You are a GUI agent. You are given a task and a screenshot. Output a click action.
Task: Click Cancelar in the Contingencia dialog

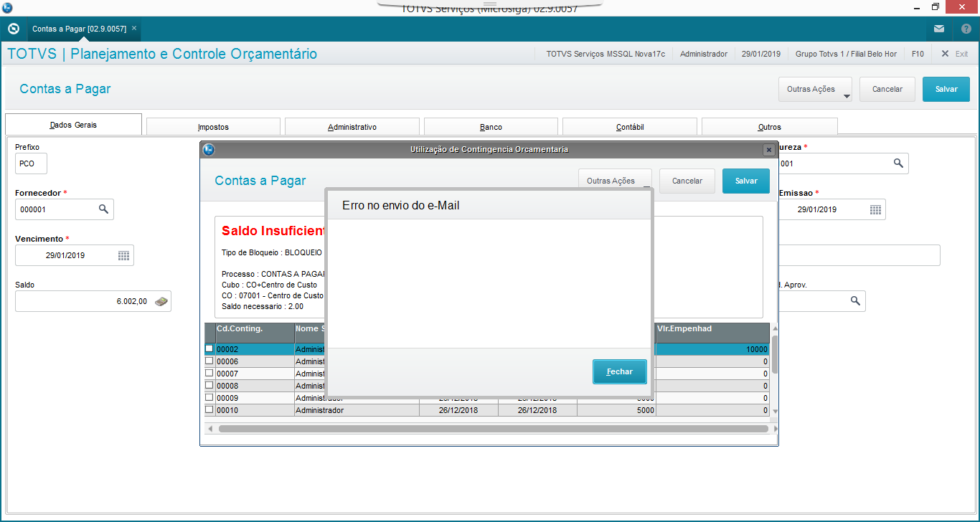(x=687, y=181)
